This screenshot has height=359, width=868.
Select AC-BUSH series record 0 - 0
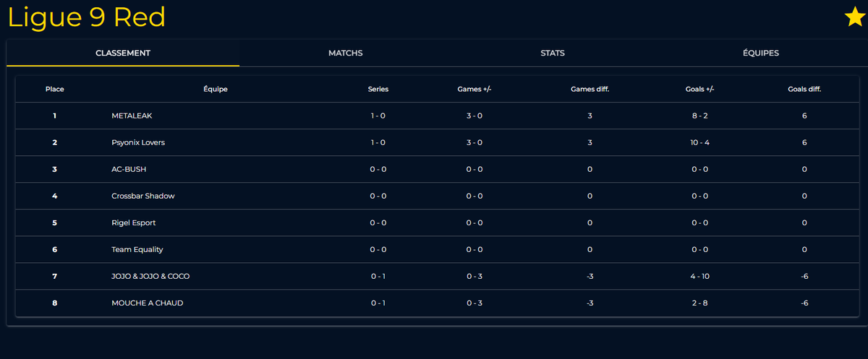coord(378,169)
